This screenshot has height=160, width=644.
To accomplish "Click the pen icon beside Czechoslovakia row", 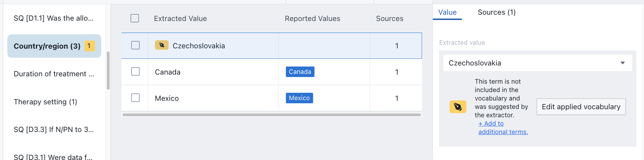I will point(162,45).
